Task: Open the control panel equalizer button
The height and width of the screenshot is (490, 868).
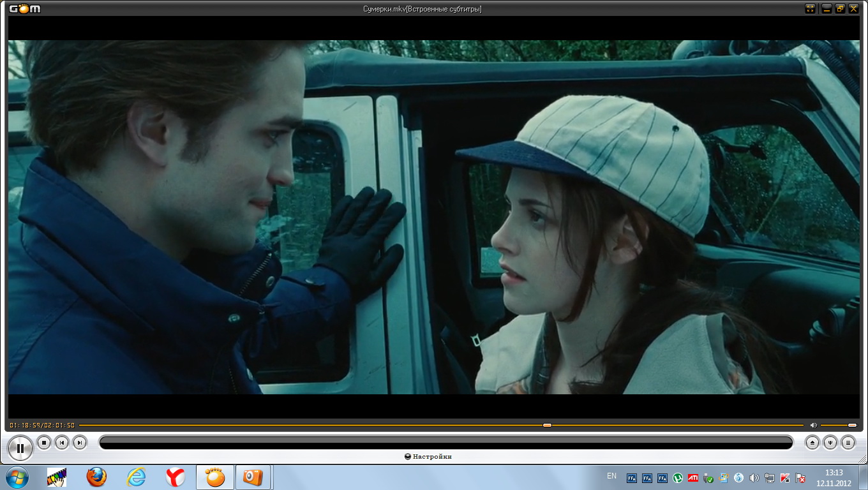Action: click(x=830, y=442)
